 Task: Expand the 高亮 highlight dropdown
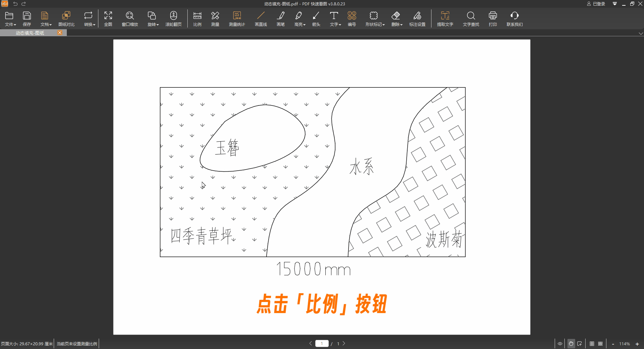tap(300, 19)
